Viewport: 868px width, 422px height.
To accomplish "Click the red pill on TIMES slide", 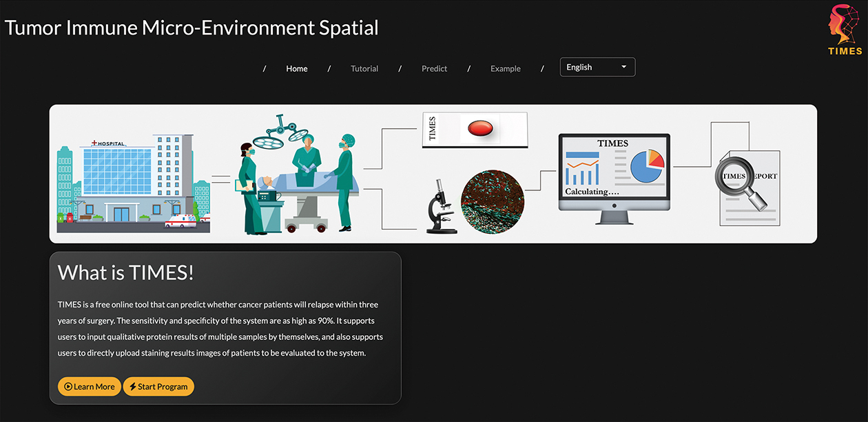I will point(479,129).
